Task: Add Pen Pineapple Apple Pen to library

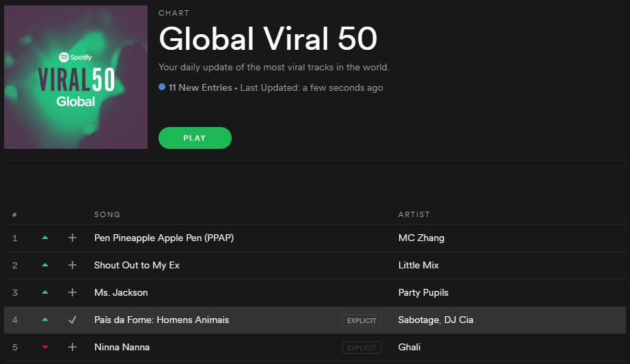Action: click(x=72, y=238)
